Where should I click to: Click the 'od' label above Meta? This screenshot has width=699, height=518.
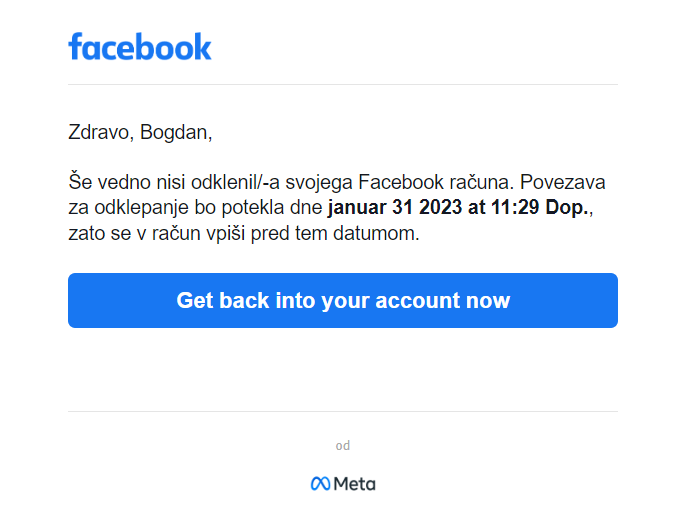(x=343, y=445)
